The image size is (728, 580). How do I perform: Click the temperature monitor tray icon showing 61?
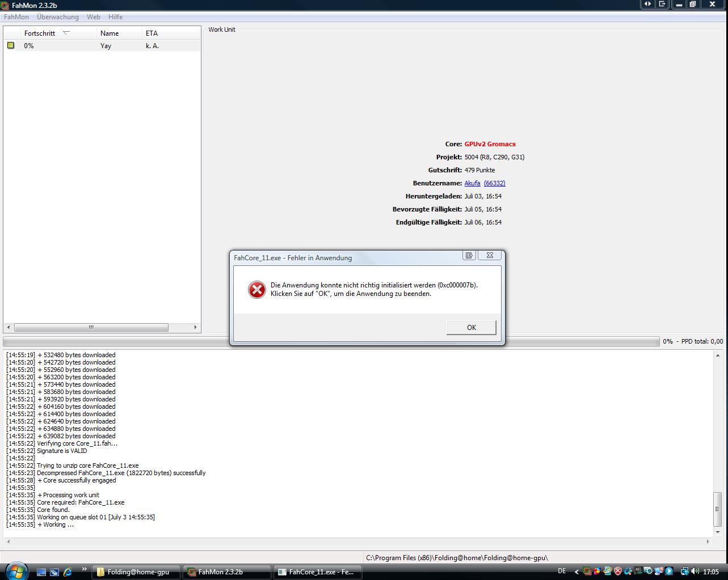pos(639,571)
